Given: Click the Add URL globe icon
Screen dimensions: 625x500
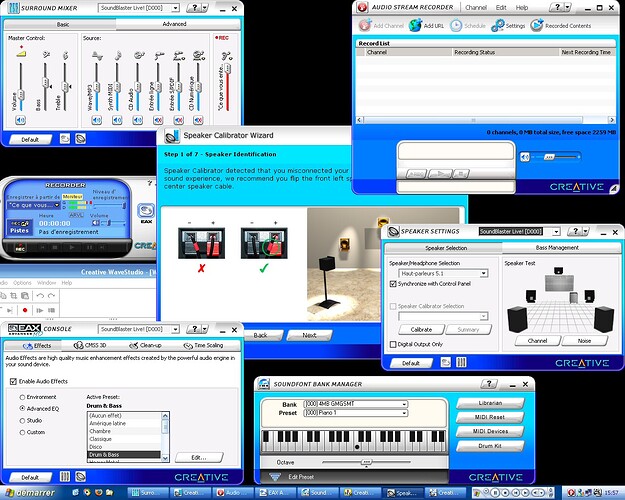Looking at the screenshot, I should coord(416,25).
